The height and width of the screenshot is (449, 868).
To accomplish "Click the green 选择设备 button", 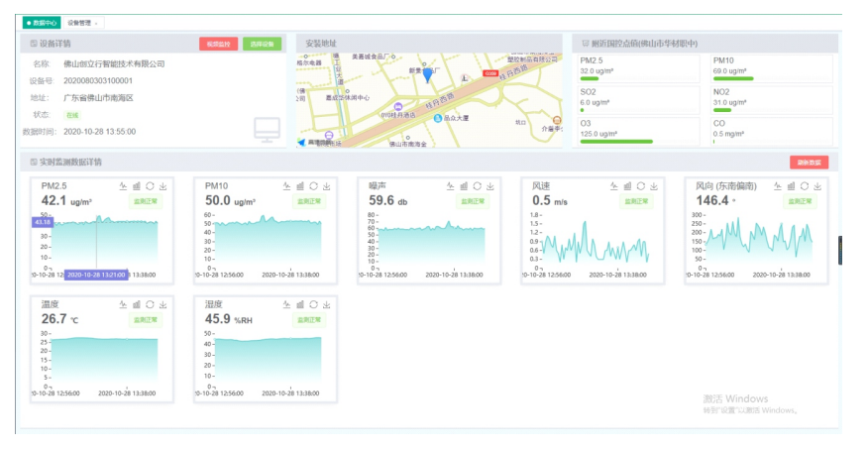I will [262, 44].
